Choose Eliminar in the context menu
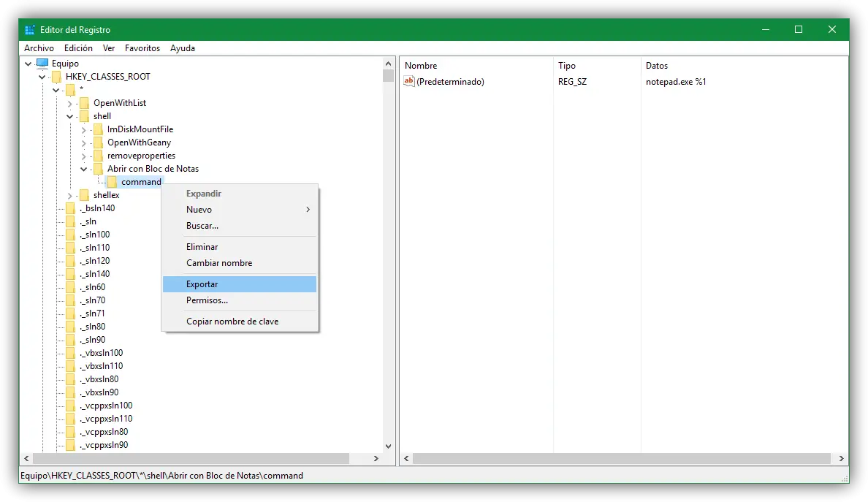Viewport: 868px width, 502px height. click(240, 247)
